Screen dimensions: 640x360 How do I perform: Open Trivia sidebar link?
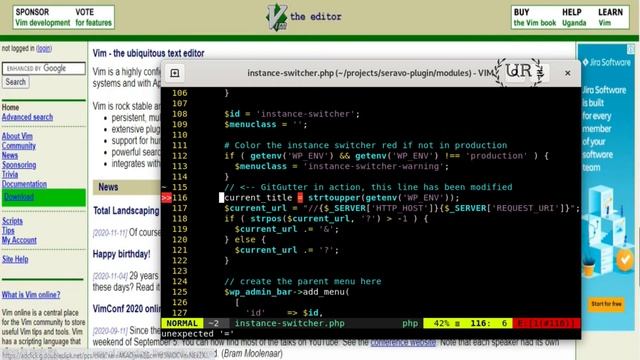[10, 175]
